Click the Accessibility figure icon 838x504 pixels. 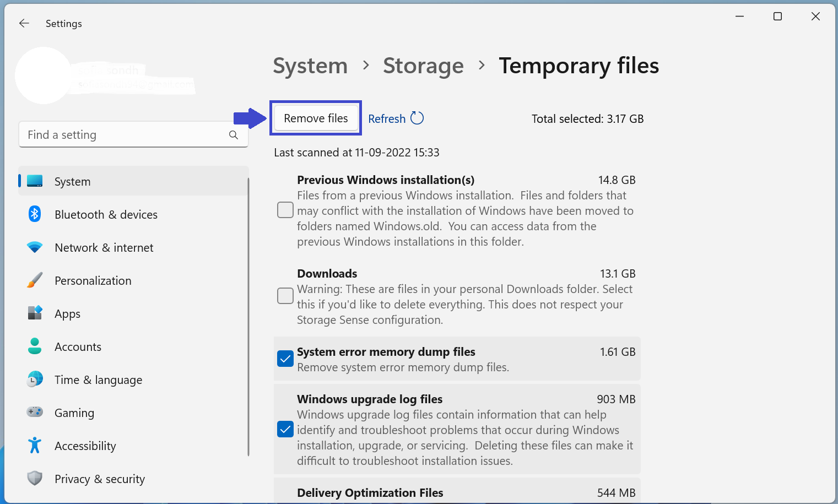[35, 445]
